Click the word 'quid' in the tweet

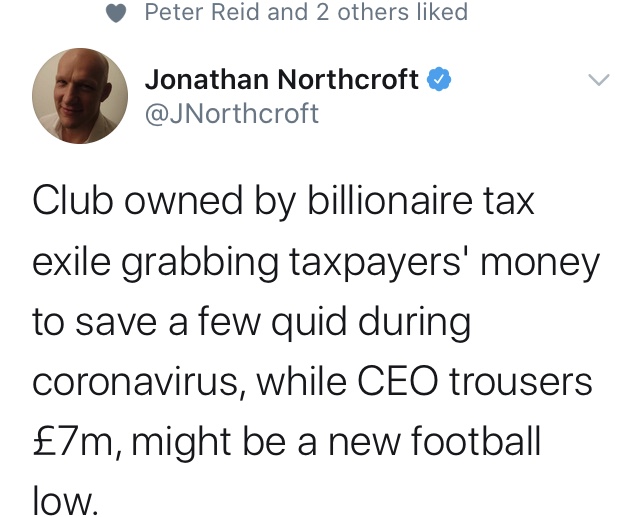[x=309, y=322]
